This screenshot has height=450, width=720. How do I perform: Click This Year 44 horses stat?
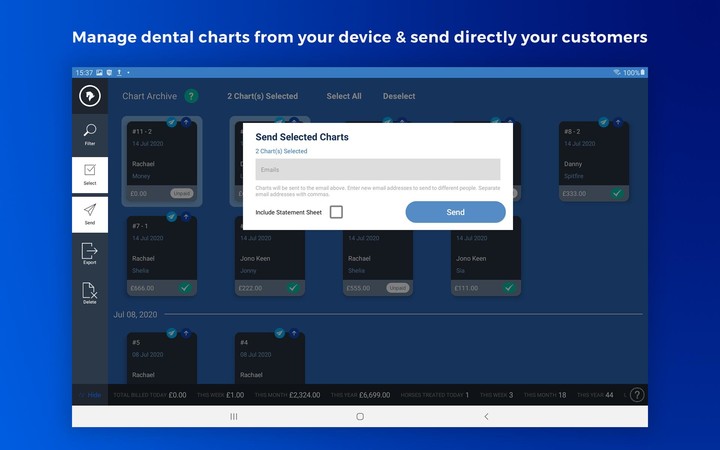point(595,395)
